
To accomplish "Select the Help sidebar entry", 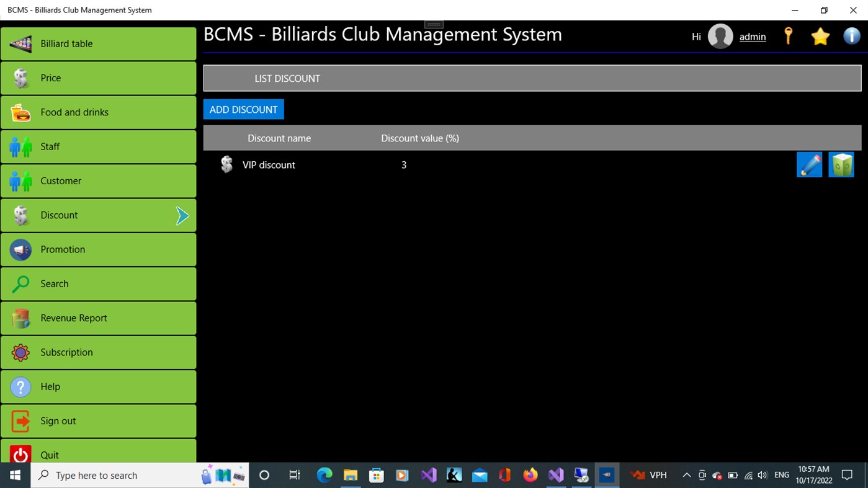I will coord(51,386).
